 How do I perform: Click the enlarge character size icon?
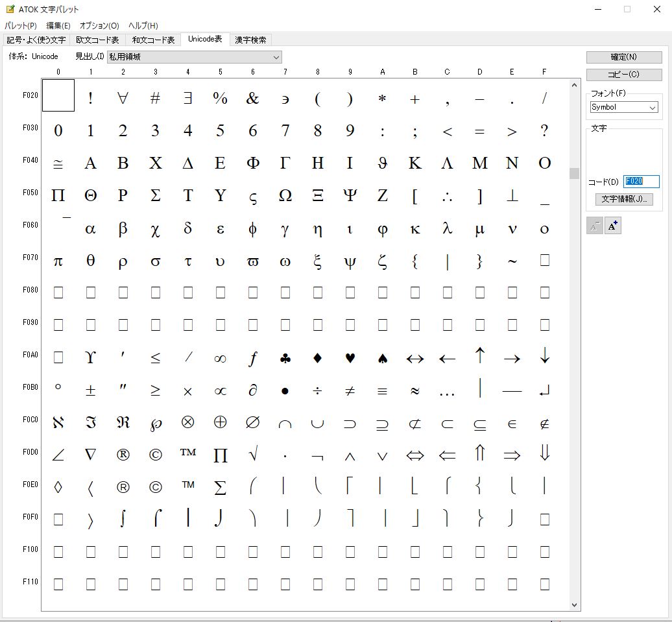click(x=613, y=226)
